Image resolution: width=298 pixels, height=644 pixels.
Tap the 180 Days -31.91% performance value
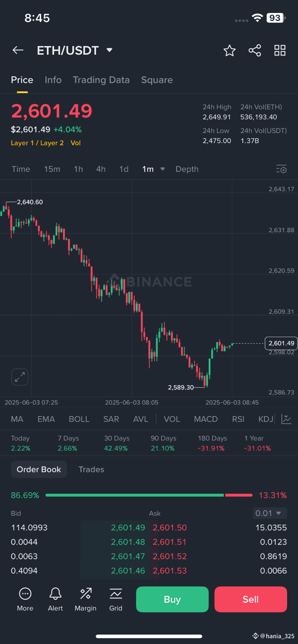(x=211, y=448)
